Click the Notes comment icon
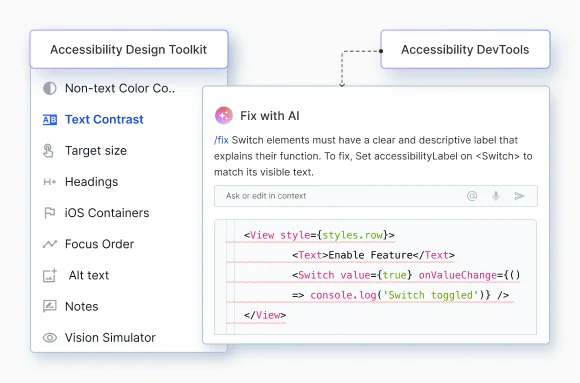Screen dimensions: 580x383 [50, 306]
